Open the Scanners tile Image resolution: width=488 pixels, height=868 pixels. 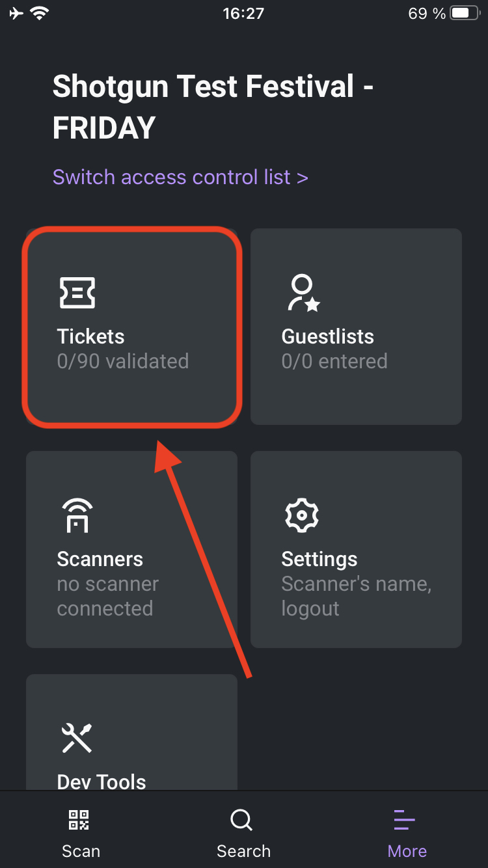(132, 549)
